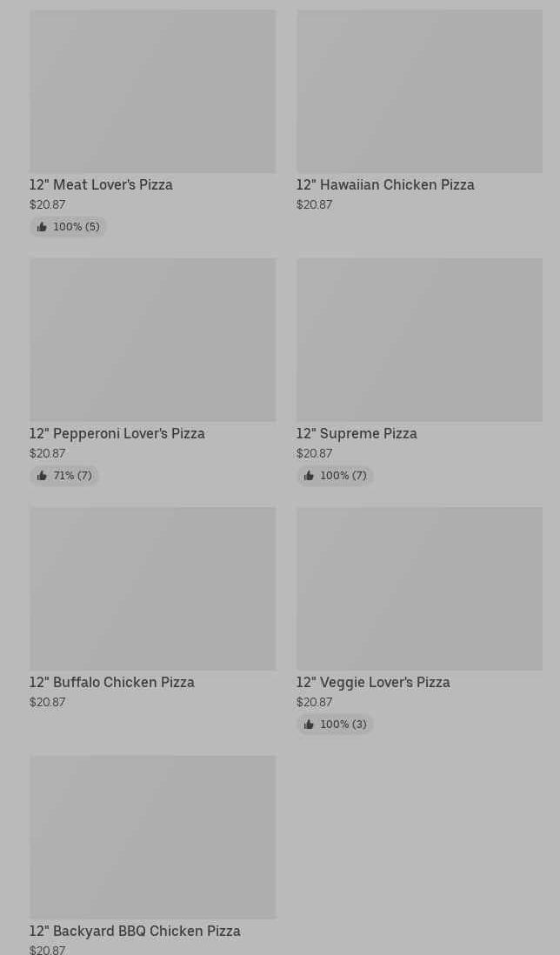Select the 12" Supreme Pizza photo

click(419, 339)
